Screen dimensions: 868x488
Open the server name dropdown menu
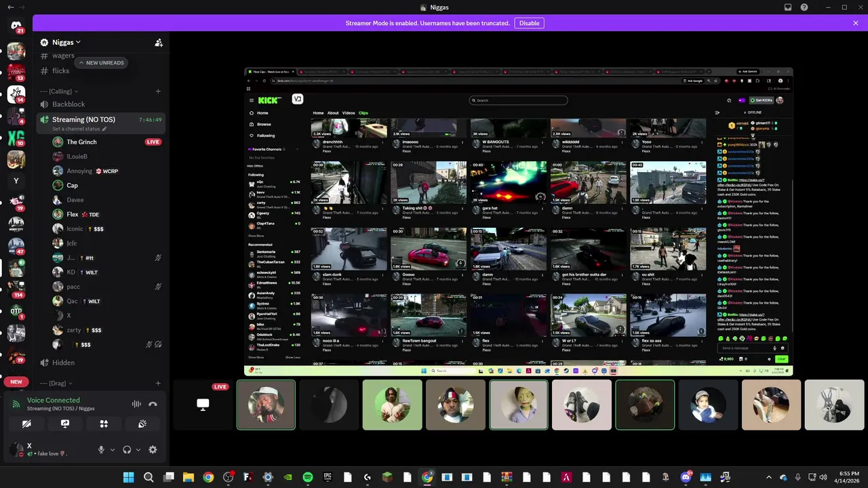tap(66, 42)
